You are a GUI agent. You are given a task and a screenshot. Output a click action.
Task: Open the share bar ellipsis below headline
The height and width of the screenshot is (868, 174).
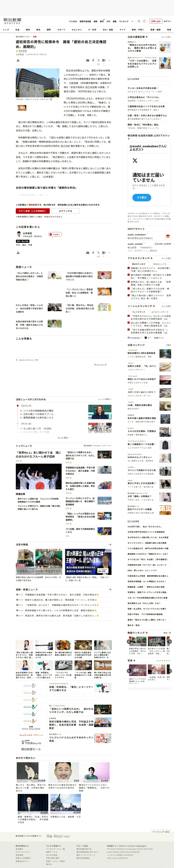click(109, 60)
